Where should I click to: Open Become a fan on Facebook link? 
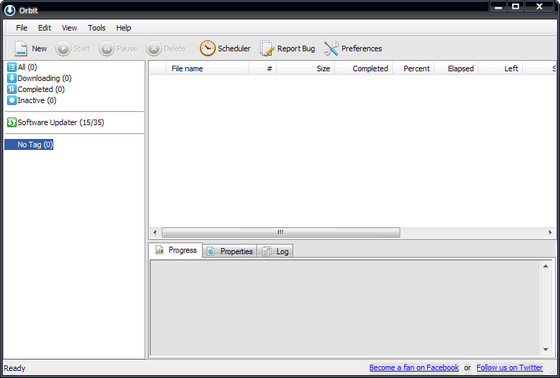(414, 368)
